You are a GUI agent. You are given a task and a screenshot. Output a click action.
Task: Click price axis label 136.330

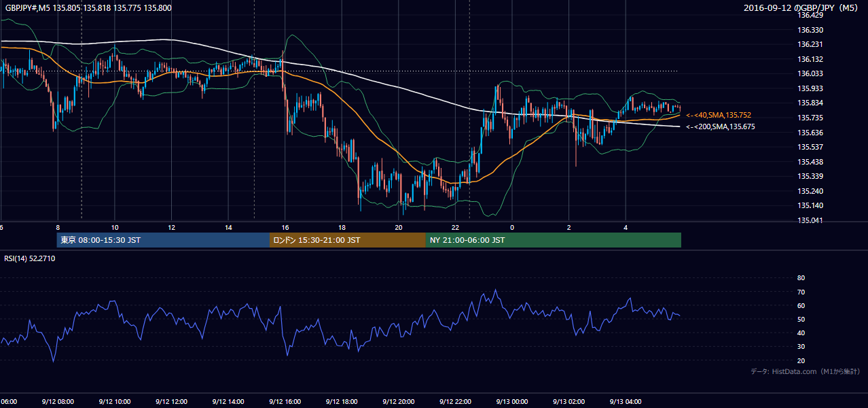click(810, 30)
